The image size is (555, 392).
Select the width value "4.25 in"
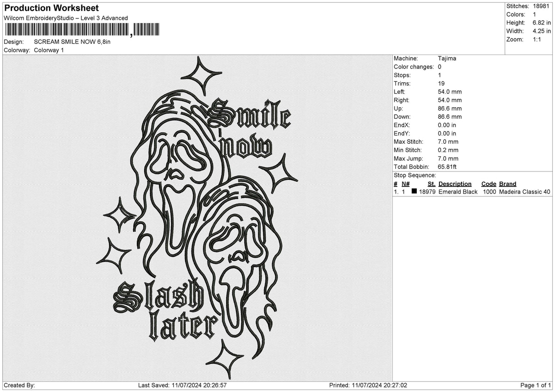point(542,31)
